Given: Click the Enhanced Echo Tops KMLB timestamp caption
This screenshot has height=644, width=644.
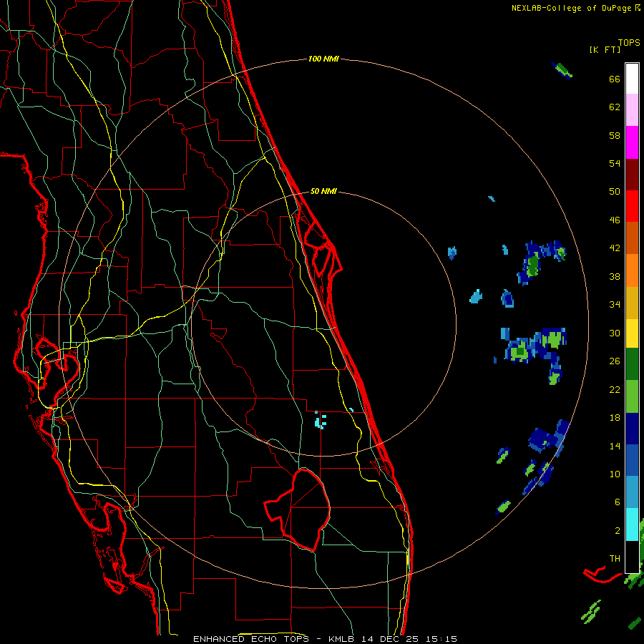Looking at the screenshot, I should tap(325, 639).
